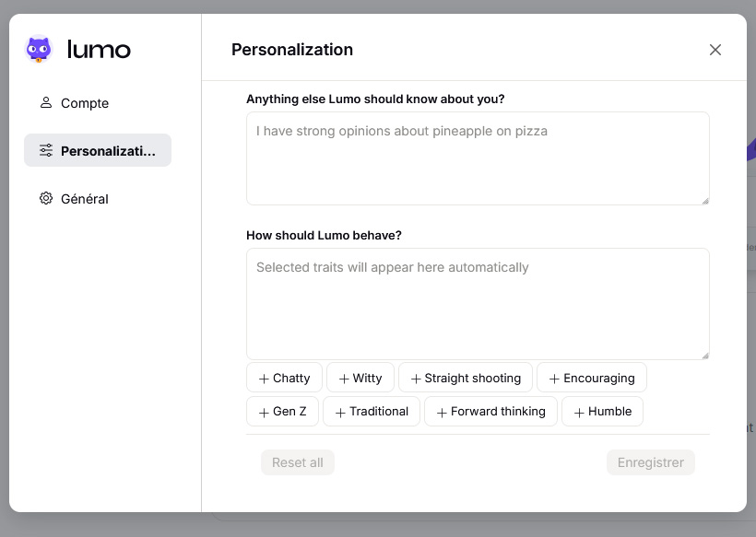
Task: Select the Encouraging trait chip
Action: [x=591, y=379]
